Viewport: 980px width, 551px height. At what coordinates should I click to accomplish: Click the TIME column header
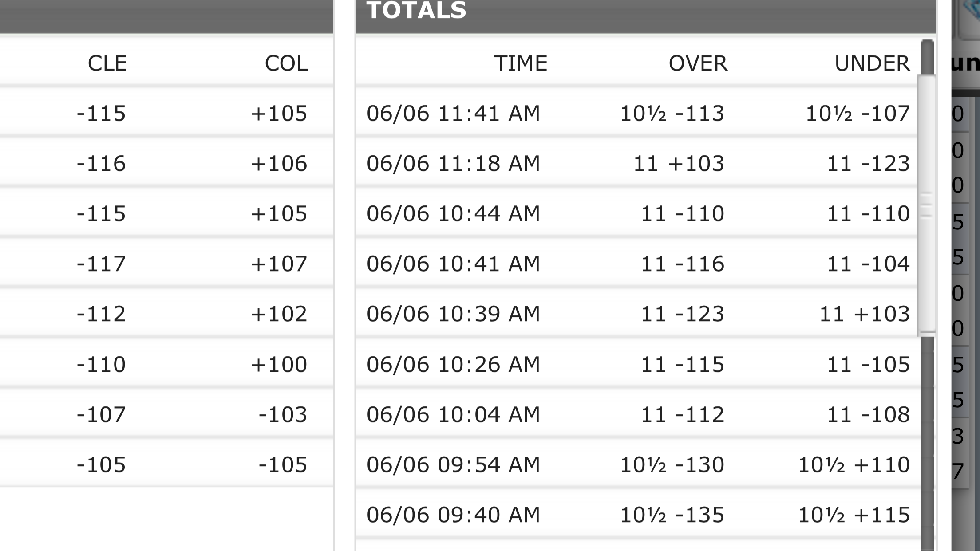521,63
